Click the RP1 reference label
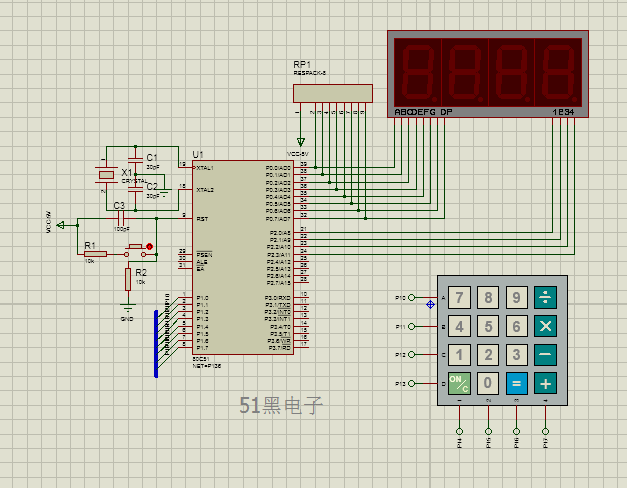The height and width of the screenshot is (488, 627). (302, 64)
